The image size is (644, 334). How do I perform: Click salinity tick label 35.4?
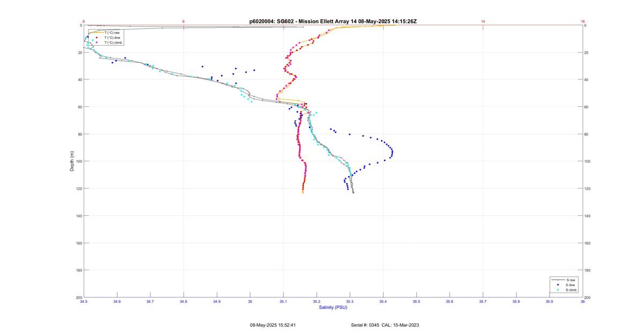(383, 301)
